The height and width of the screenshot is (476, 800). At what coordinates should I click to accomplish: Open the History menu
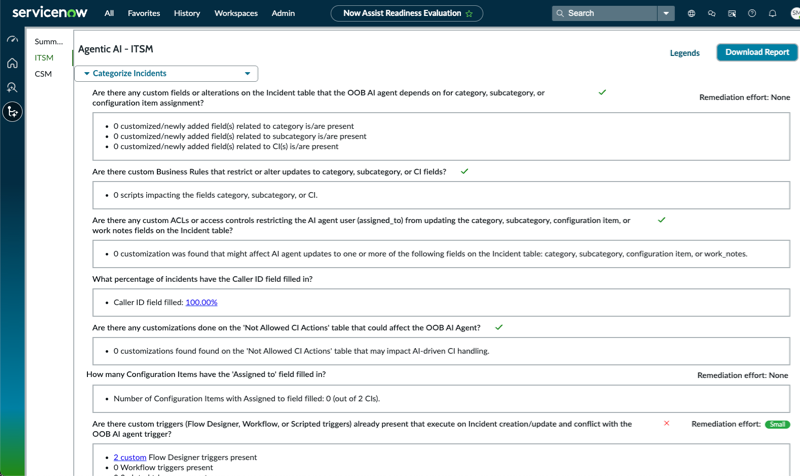click(187, 13)
